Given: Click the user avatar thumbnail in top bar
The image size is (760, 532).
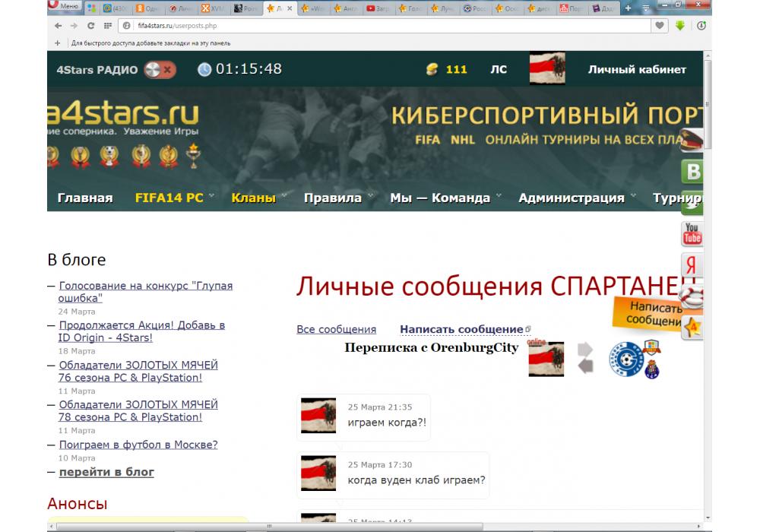Looking at the screenshot, I should pos(546,68).
